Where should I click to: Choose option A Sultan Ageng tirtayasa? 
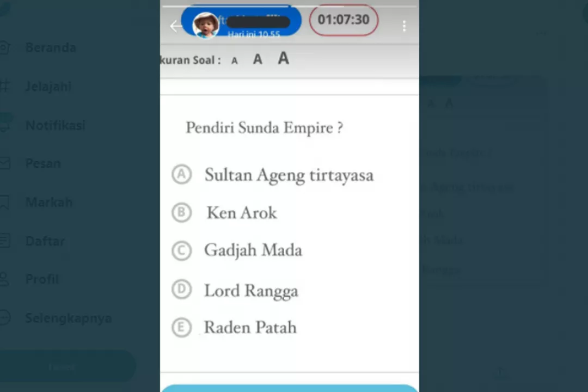(x=273, y=175)
